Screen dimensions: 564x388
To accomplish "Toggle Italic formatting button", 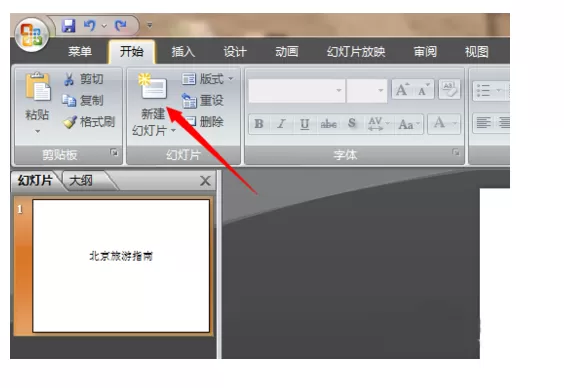I will [x=281, y=124].
